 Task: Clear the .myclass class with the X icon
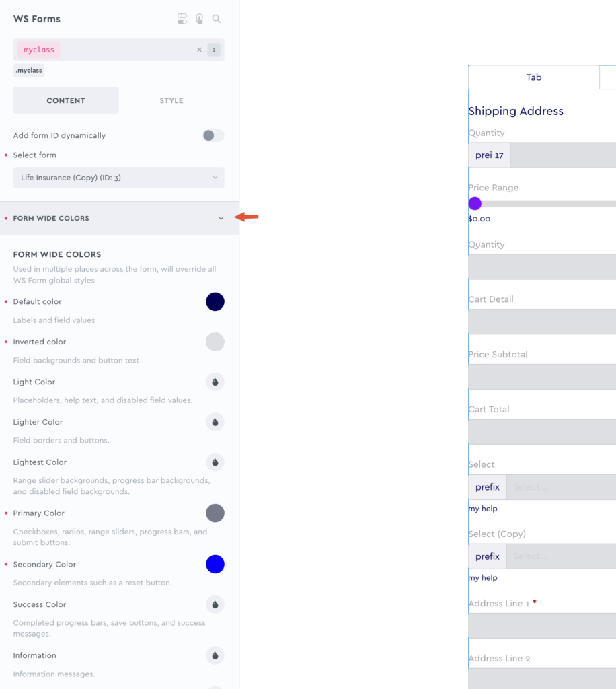pyautogui.click(x=199, y=50)
